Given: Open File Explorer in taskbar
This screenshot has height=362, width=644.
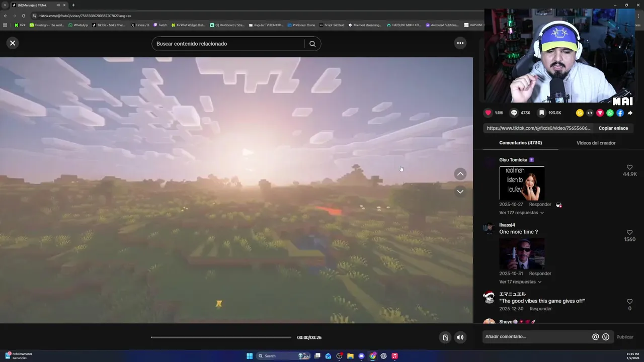Looking at the screenshot, I should [350, 356].
